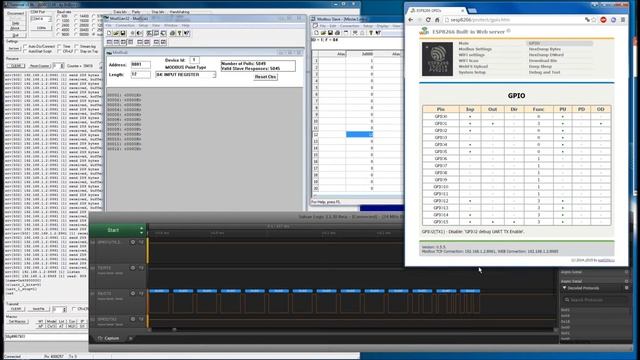Image resolution: width=640 pixels, height=360 pixels.
Task: Click the Length input field in ModScan
Action: point(140,74)
